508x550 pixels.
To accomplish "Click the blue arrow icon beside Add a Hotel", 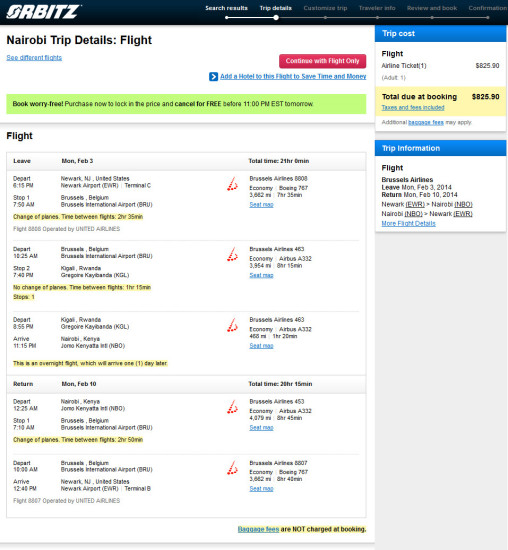I will pyautogui.click(x=213, y=76).
